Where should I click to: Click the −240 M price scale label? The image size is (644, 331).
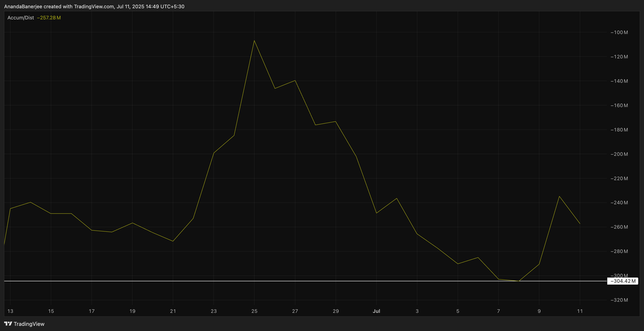click(619, 203)
